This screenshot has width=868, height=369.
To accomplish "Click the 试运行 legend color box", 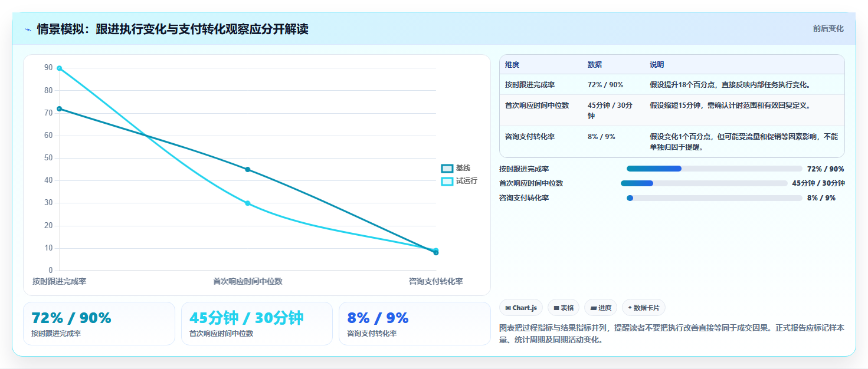I will (447, 181).
